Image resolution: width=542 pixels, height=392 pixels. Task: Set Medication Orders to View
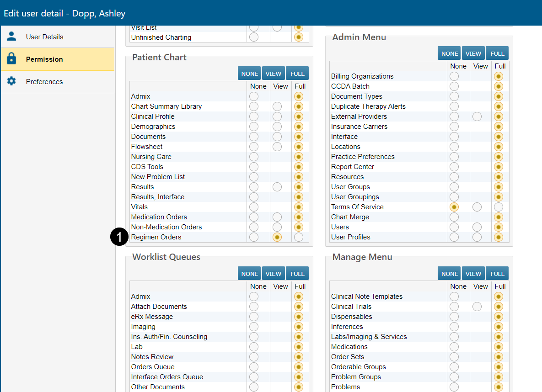tap(277, 217)
